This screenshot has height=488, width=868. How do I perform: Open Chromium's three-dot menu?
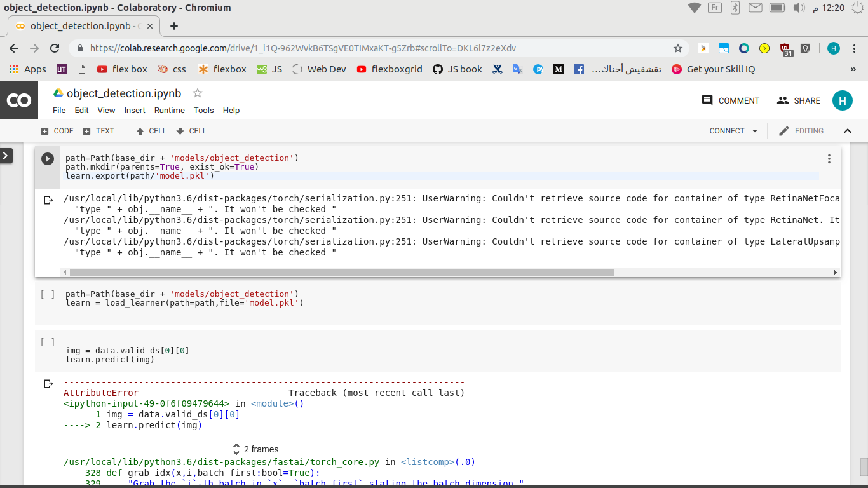click(x=854, y=48)
